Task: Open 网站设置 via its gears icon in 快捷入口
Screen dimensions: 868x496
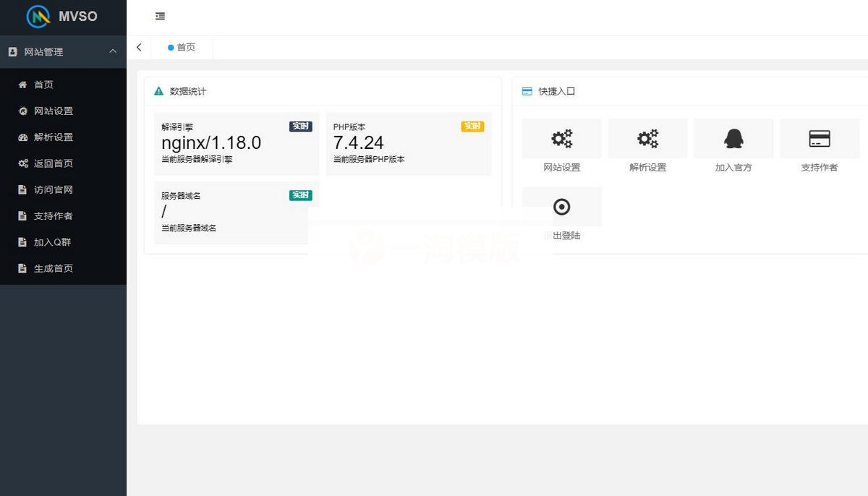Action: click(561, 138)
